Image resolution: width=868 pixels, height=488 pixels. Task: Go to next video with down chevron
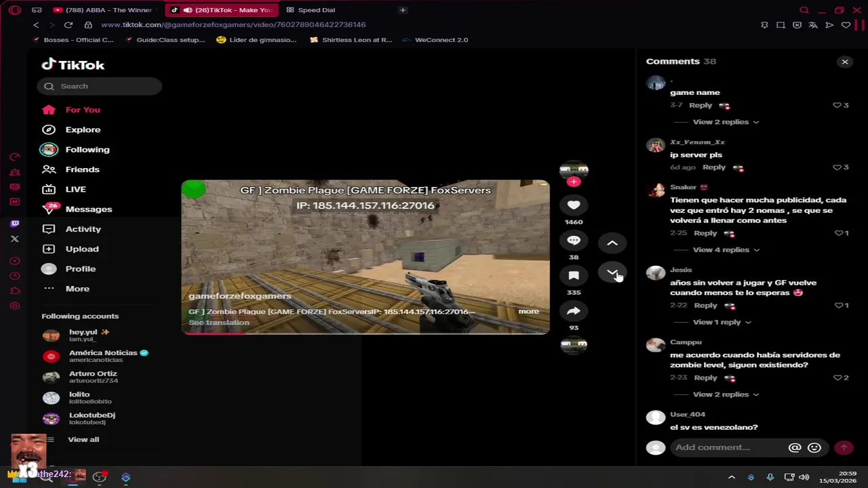coord(612,272)
